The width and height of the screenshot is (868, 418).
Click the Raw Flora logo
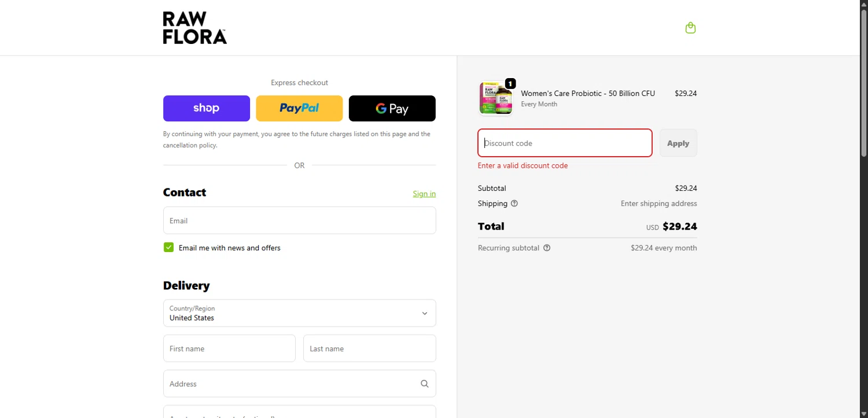point(194,28)
